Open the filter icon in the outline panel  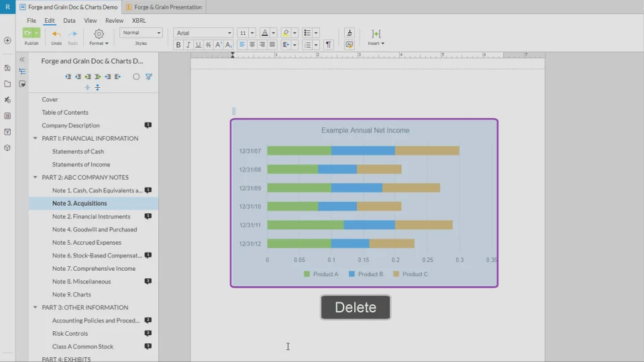coord(148,76)
